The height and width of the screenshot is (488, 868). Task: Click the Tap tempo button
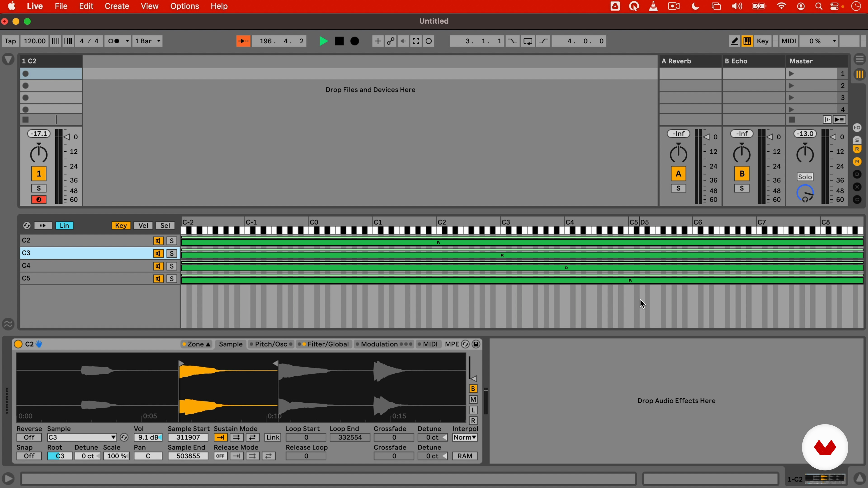pos(10,41)
